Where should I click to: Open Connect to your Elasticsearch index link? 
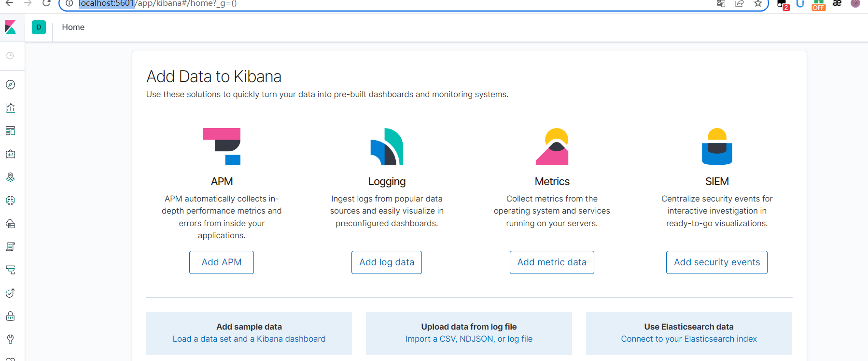click(689, 339)
